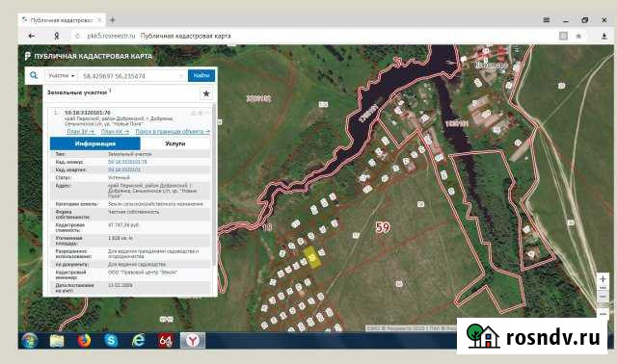Add parcel to favorites with star icon
617x364 pixels.
[x=206, y=93]
